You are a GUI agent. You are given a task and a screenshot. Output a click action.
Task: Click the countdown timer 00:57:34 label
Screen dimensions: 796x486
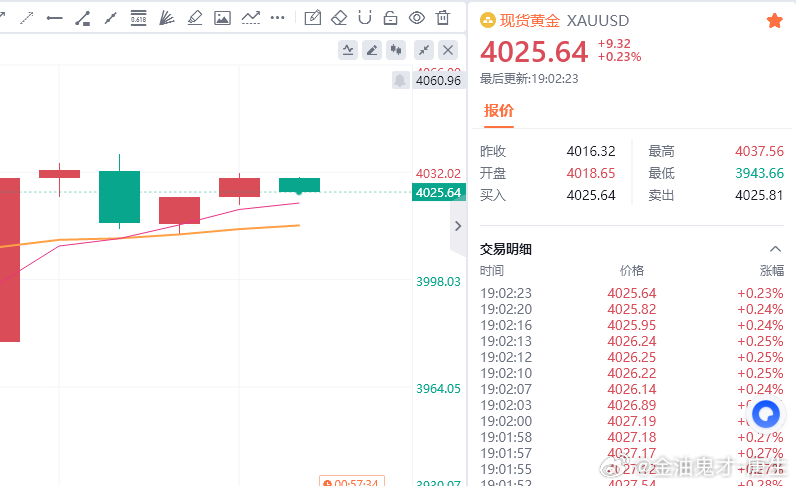coord(352,482)
